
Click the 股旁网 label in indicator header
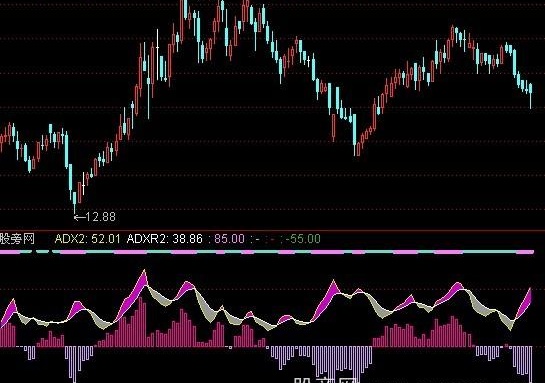17,239
